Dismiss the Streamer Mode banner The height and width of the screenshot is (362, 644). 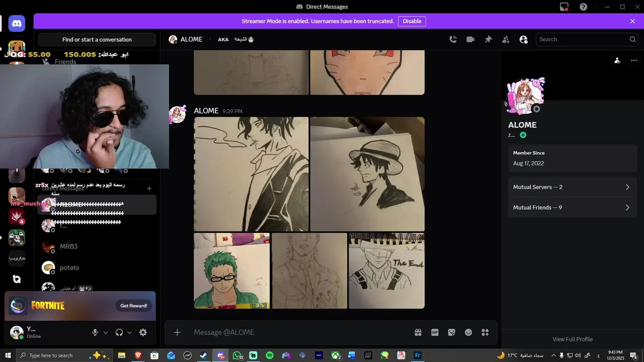click(x=632, y=21)
